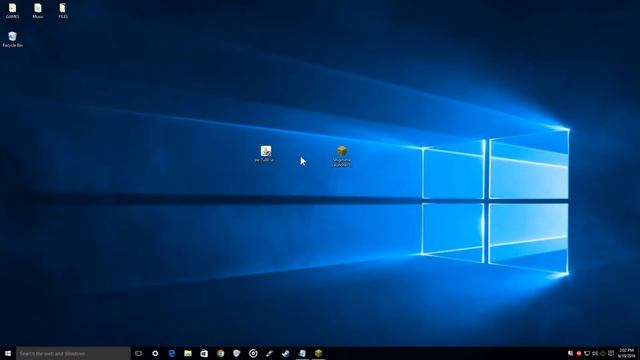Select the Recycle Bin desktop icon
Screen dimensions: 640x360
tap(12, 40)
